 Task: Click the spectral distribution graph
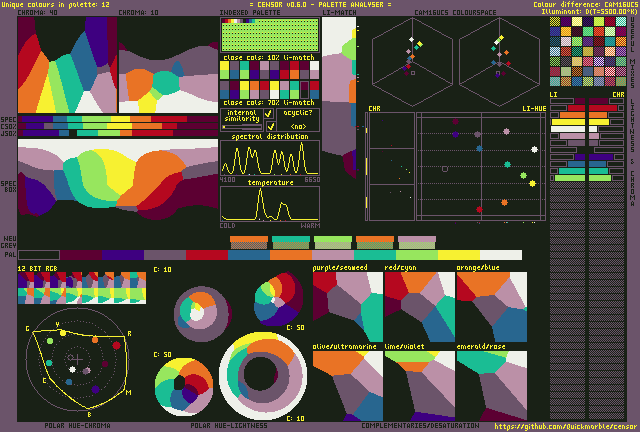click(x=270, y=158)
